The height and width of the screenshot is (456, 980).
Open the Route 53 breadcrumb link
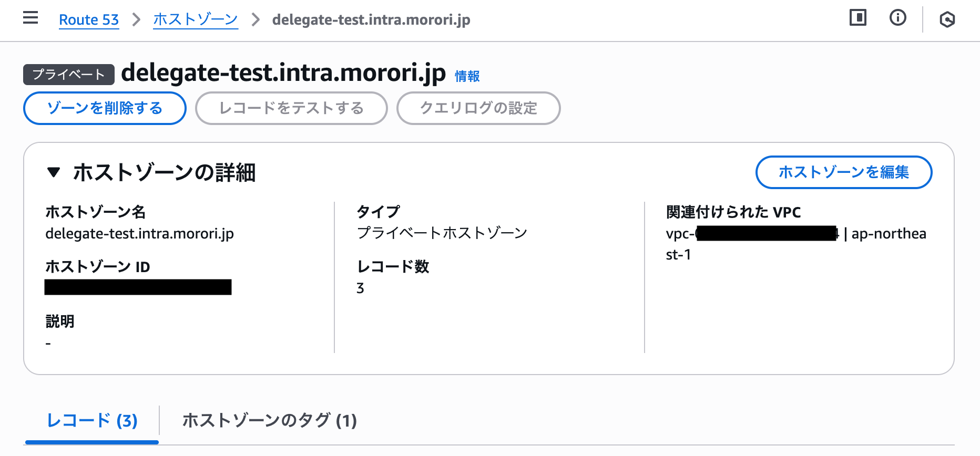point(89,20)
